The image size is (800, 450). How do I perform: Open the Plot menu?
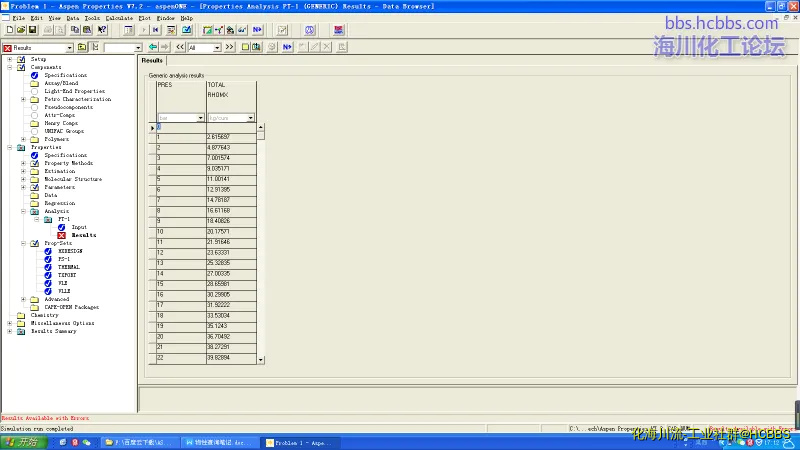tap(145, 18)
